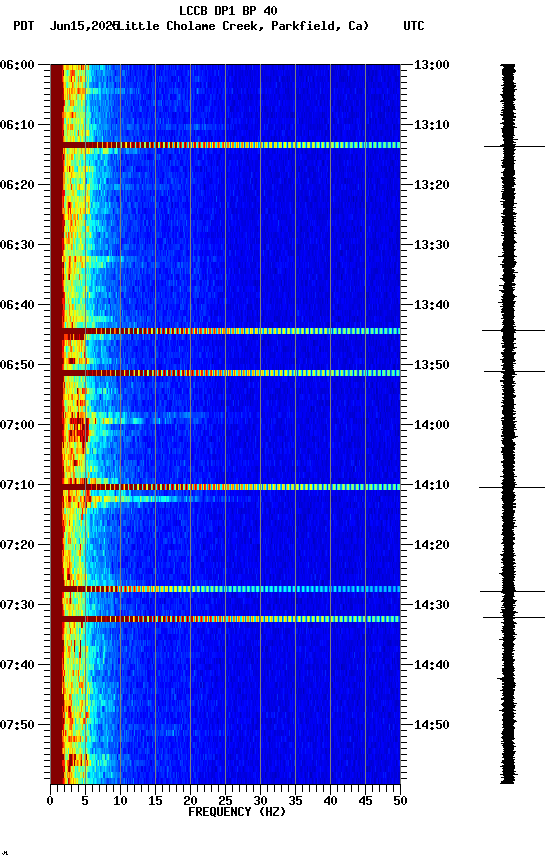552x864 pixels.
Task: Click the 'UTC' timezone label
Action: [x=414, y=26]
